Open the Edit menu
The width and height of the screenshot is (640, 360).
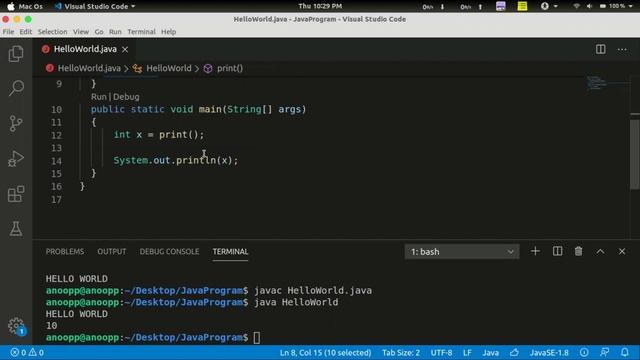tap(25, 31)
